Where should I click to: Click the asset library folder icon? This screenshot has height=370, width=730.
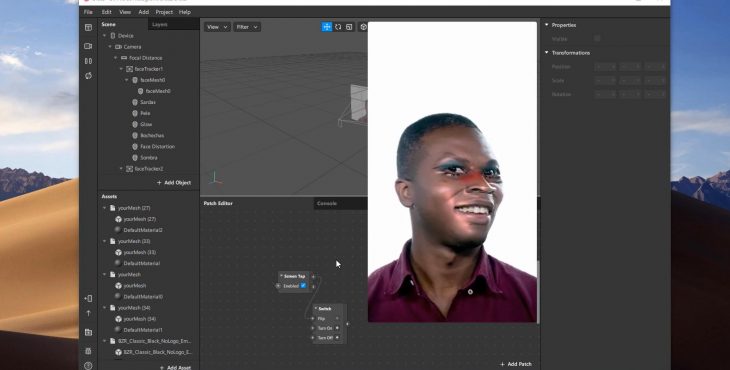coord(88,332)
